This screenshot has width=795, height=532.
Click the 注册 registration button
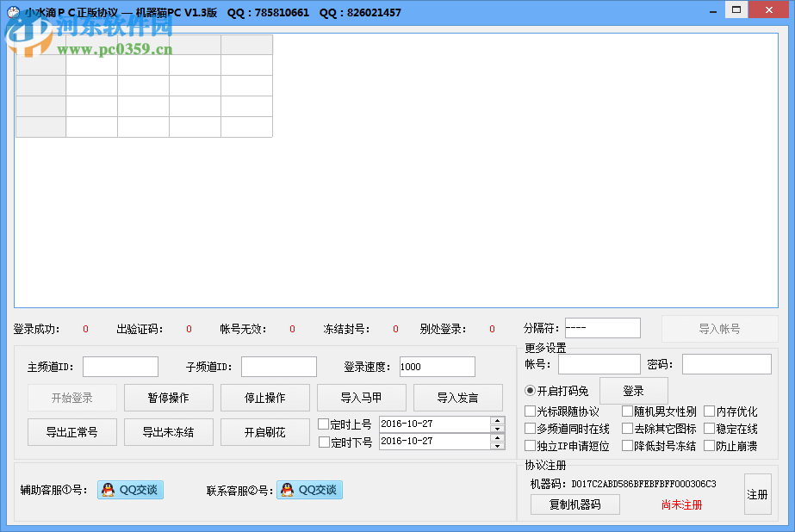pos(757,495)
